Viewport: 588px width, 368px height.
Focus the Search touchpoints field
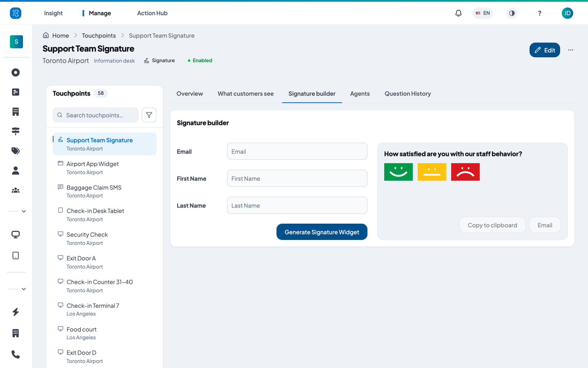tap(96, 115)
